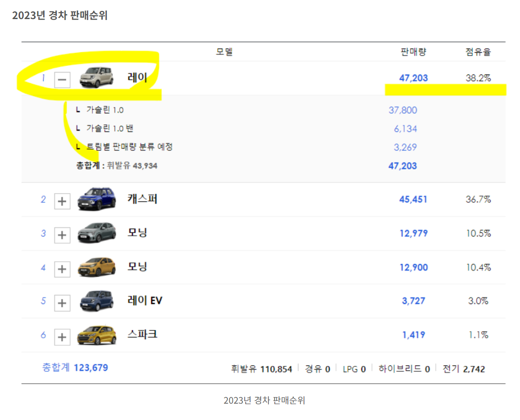Select the 38.2% share value

[478, 78]
